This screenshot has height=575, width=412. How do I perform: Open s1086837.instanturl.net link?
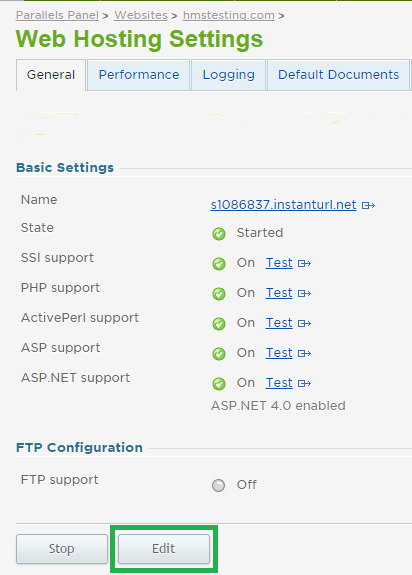click(x=283, y=205)
